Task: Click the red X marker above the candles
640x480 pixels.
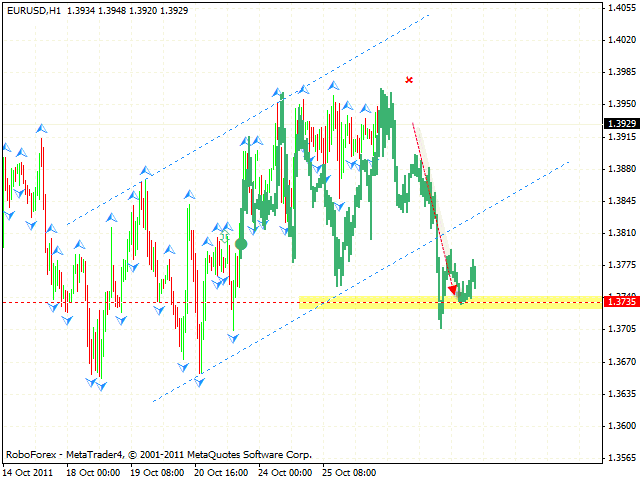Action: pyautogui.click(x=409, y=79)
